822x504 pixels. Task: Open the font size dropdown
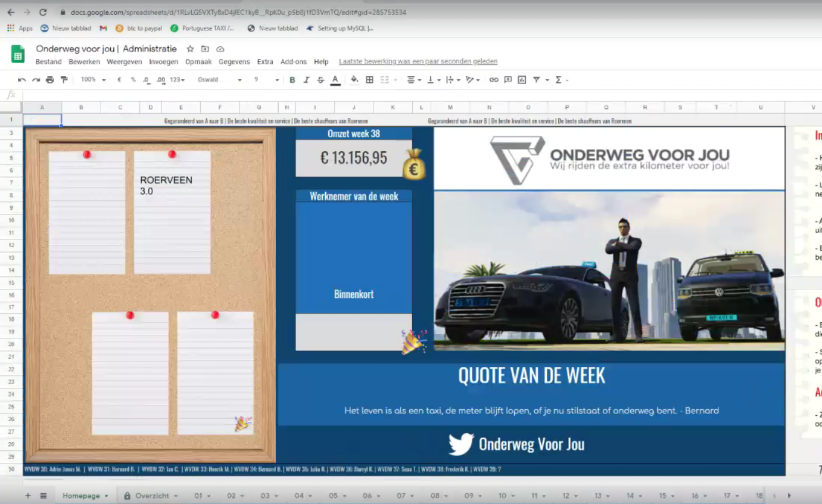coord(266,80)
